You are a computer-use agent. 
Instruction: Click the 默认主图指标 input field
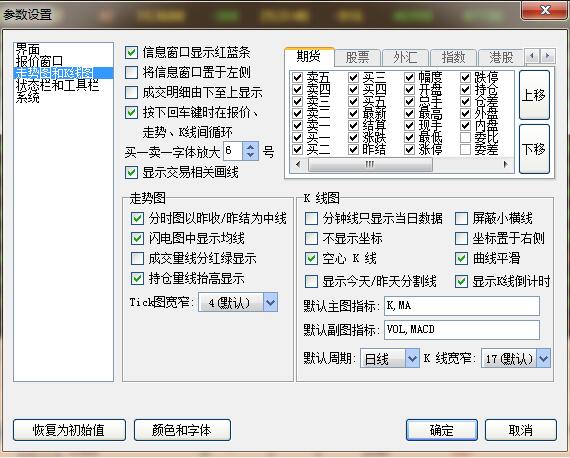coord(462,306)
